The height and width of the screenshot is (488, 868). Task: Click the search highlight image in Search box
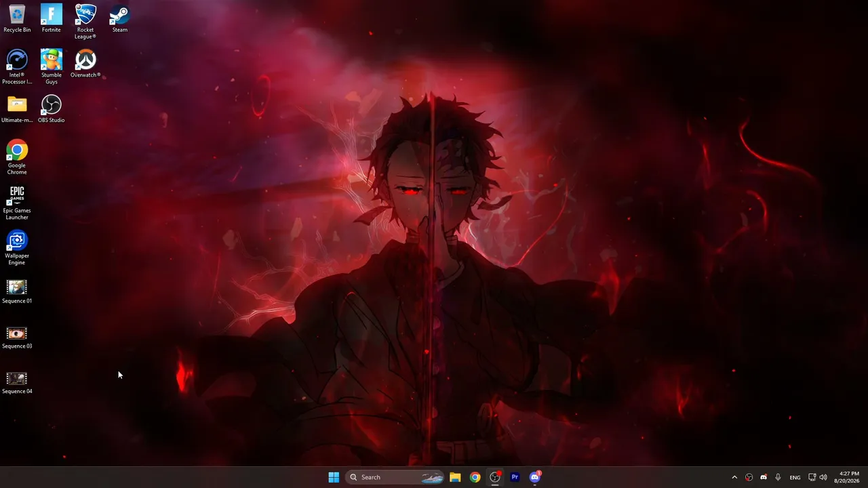point(432,477)
